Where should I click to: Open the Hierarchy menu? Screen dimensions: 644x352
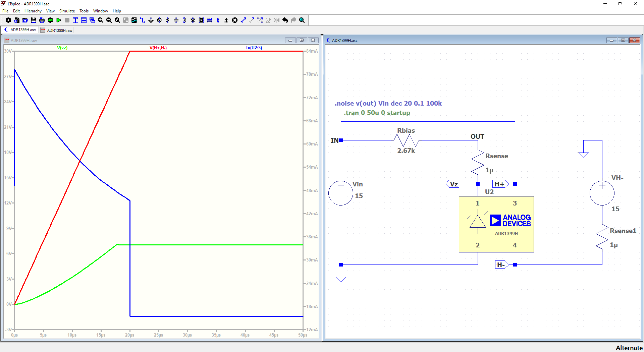(33, 11)
